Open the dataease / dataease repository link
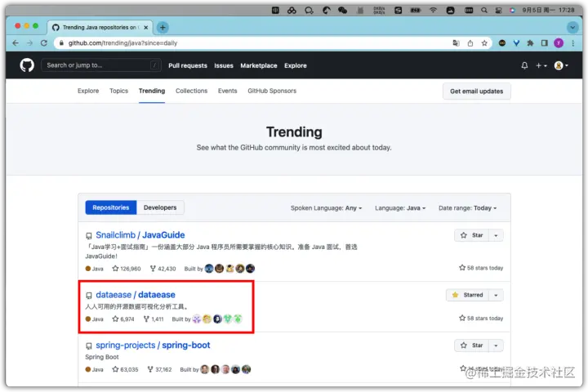 (x=136, y=295)
